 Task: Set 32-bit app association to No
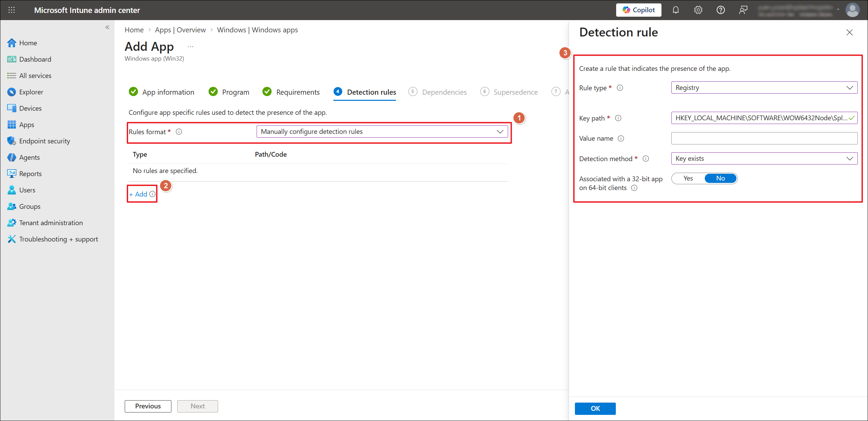720,178
